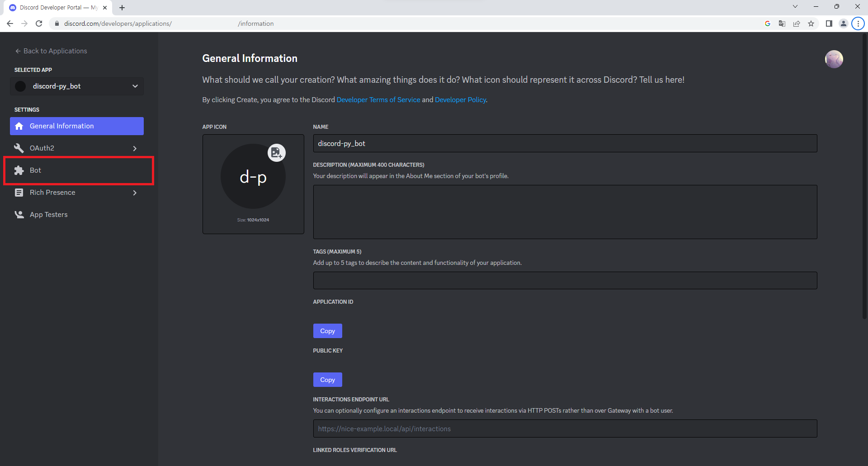868x466 pixels.
Task: Click the Interactions Endpoint URL field
Action: pyautogui.click(x=565, y=428)
